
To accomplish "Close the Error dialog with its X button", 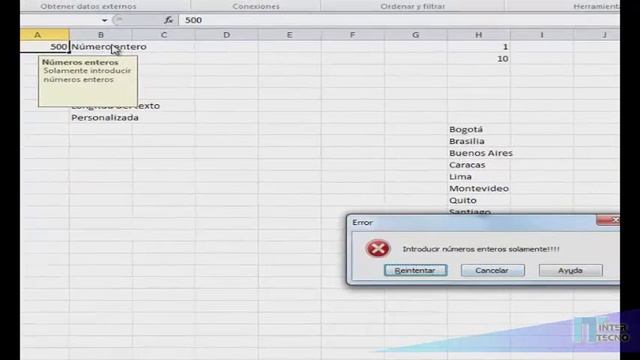I will click(x=609, y=220).
